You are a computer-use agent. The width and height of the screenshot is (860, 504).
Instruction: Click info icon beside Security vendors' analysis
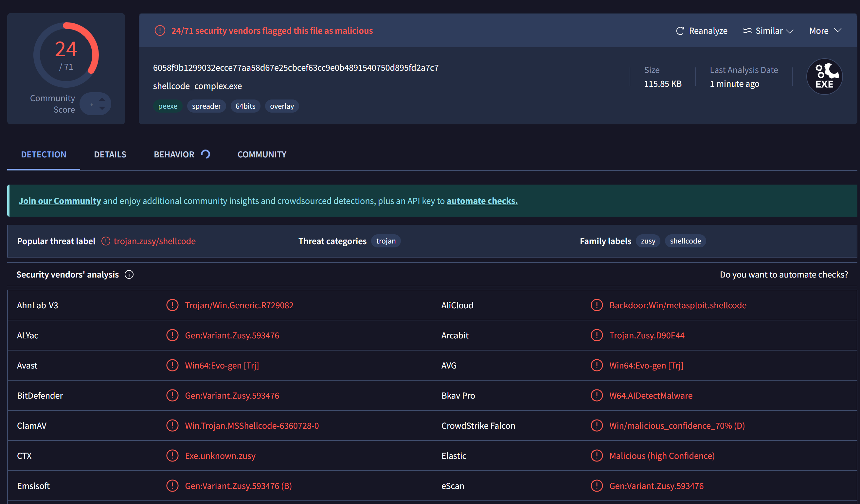click(129, 275)
